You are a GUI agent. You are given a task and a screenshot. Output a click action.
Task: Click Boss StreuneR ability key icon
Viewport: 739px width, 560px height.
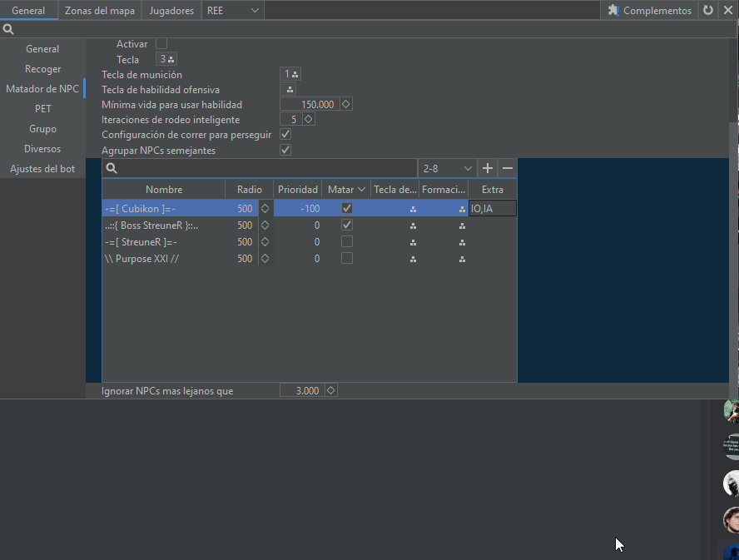tap(413, 225)
